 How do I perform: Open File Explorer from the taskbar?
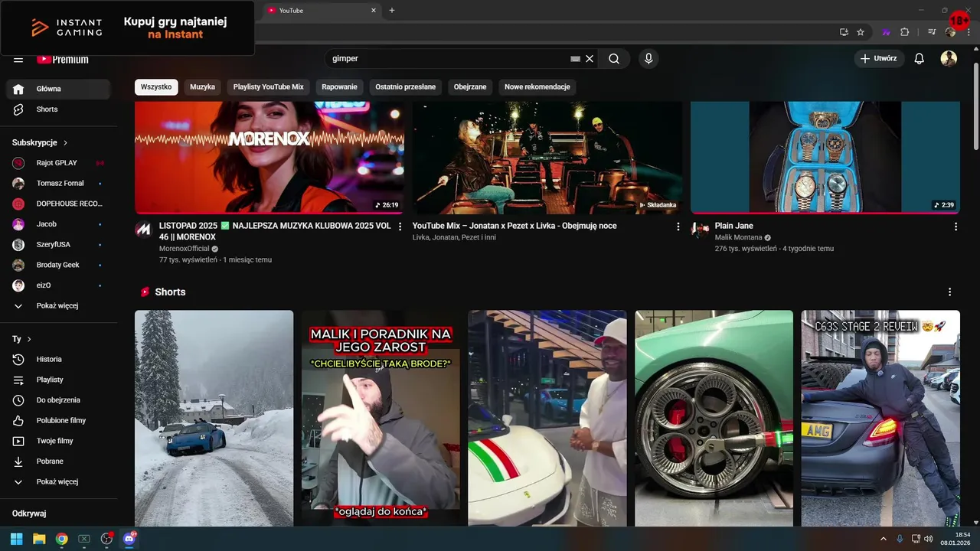(x=39, y=539)
